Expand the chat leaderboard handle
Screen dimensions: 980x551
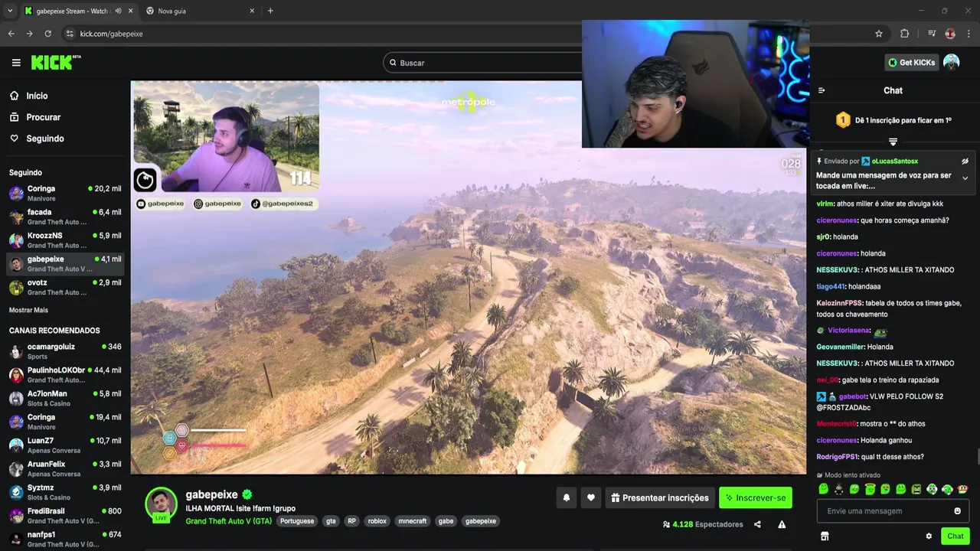tap(893, 142)
